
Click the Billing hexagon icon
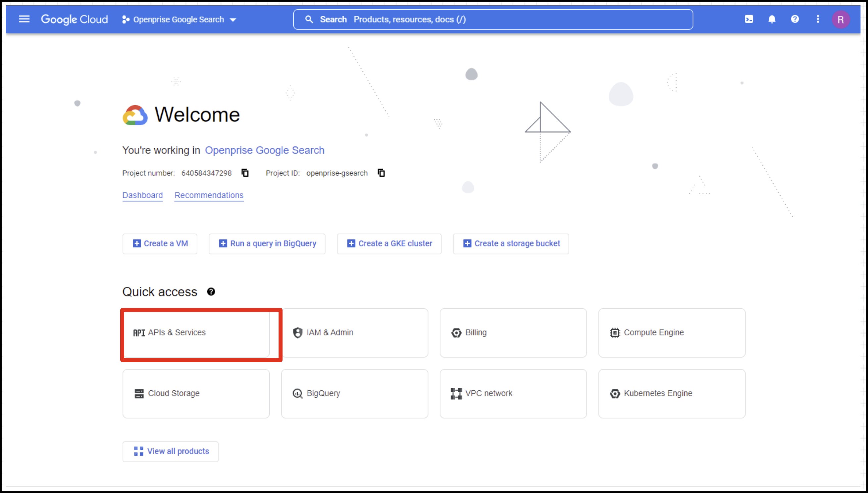pos(456,333)
